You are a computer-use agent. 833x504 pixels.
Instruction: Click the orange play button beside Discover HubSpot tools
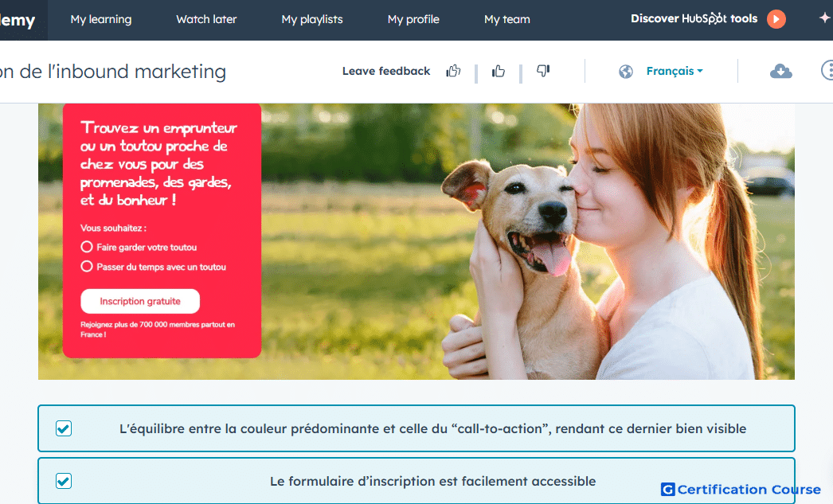coord(776,19)
